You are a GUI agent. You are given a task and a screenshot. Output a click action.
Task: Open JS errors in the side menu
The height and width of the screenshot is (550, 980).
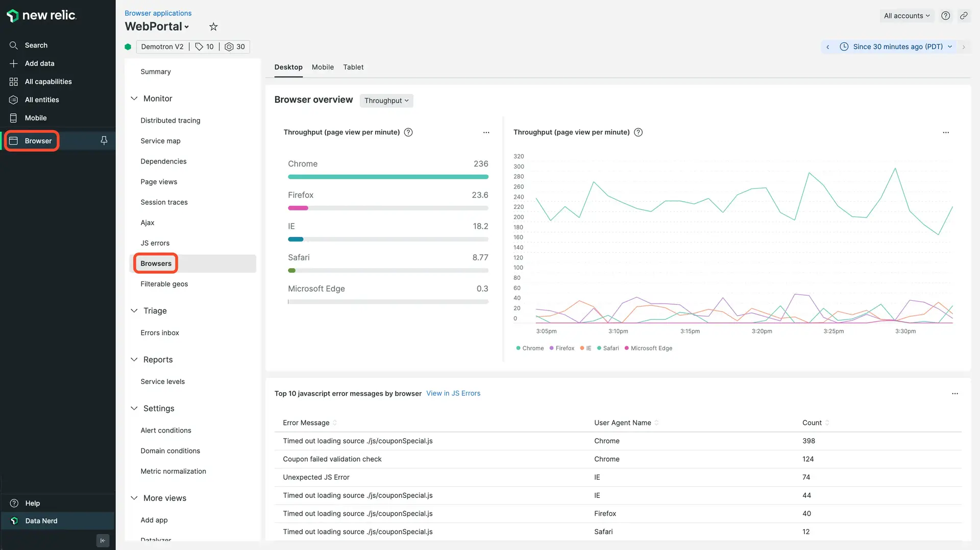[155, 243]
